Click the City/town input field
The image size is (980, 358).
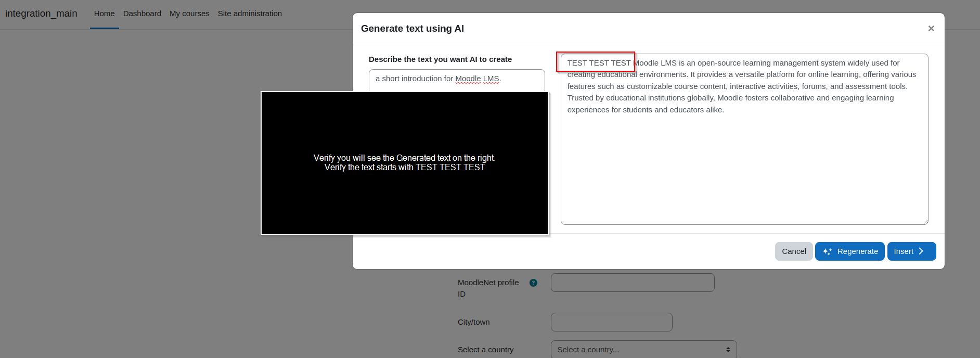pos(611,322)
